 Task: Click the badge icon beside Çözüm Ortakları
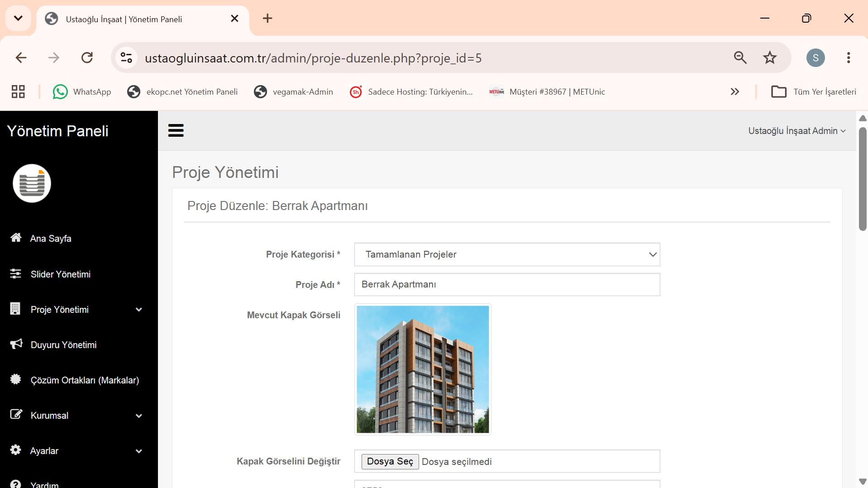[x=16, y=379]
